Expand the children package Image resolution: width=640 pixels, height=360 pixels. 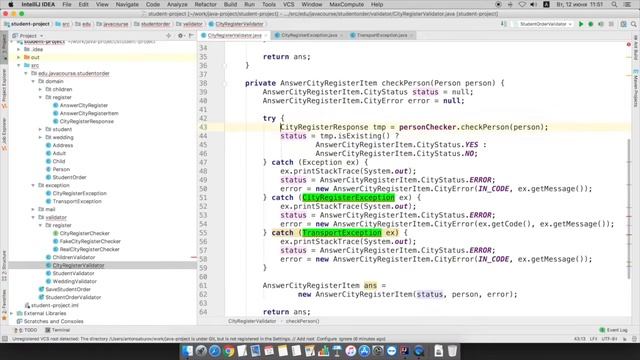click(x=40, y=89)
